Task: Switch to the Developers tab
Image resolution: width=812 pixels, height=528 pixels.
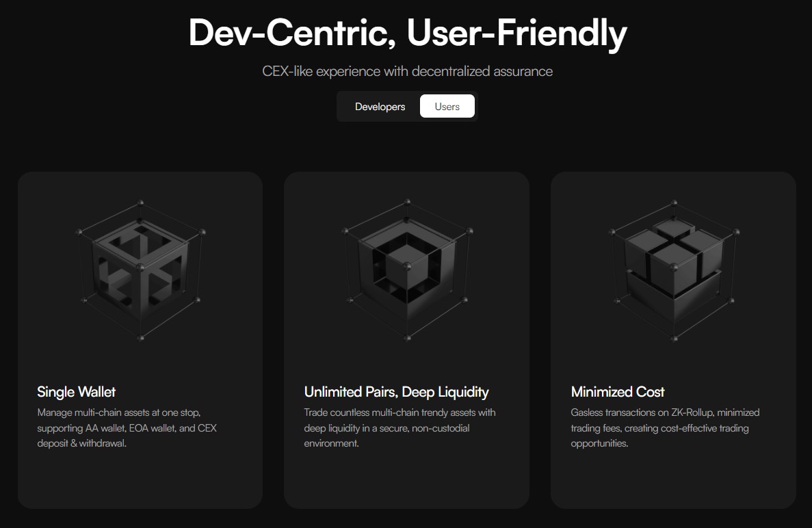Action: 380,107
